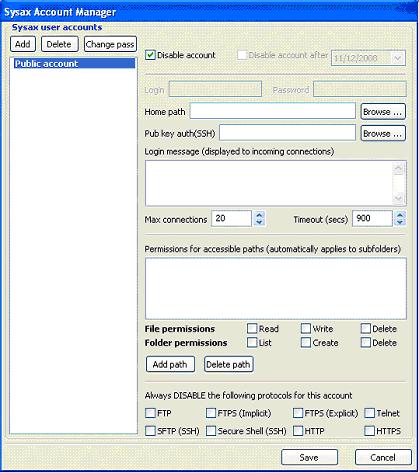Focus the Pub key auth(SSH) field

tap(287, 133)
